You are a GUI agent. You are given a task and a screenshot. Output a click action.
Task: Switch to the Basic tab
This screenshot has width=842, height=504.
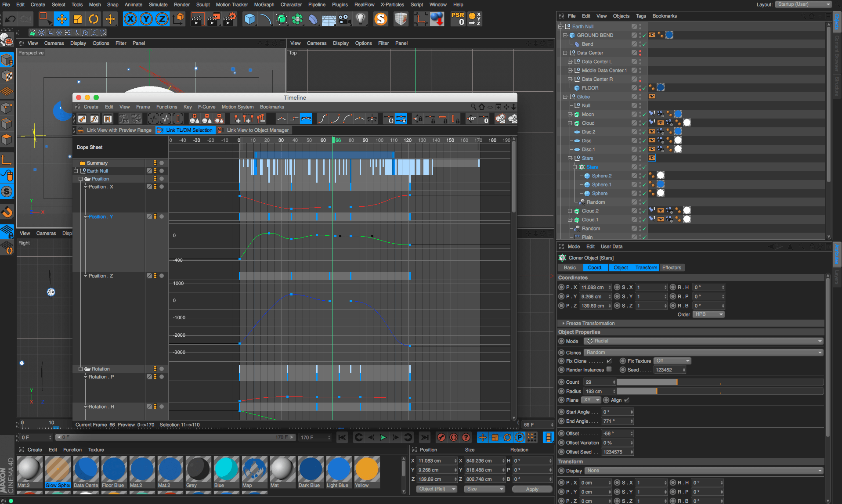pos(570,267)
